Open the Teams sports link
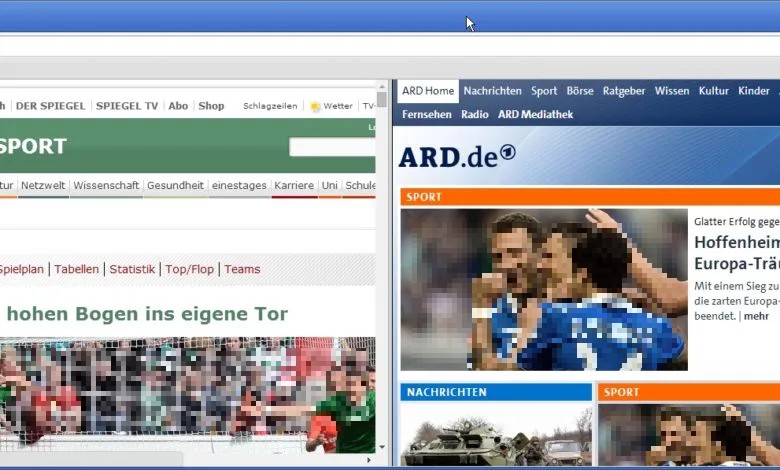 pos(242,269)
